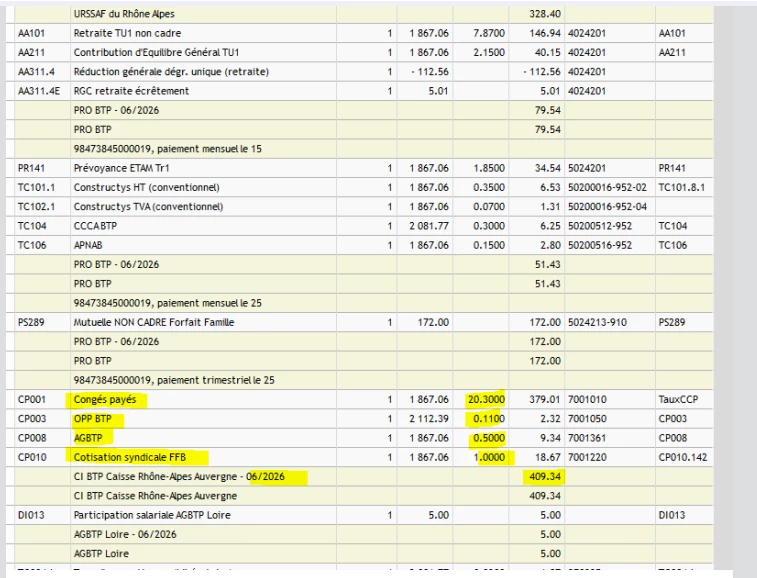Click PS289 code in first column

(x=31, y=322)
